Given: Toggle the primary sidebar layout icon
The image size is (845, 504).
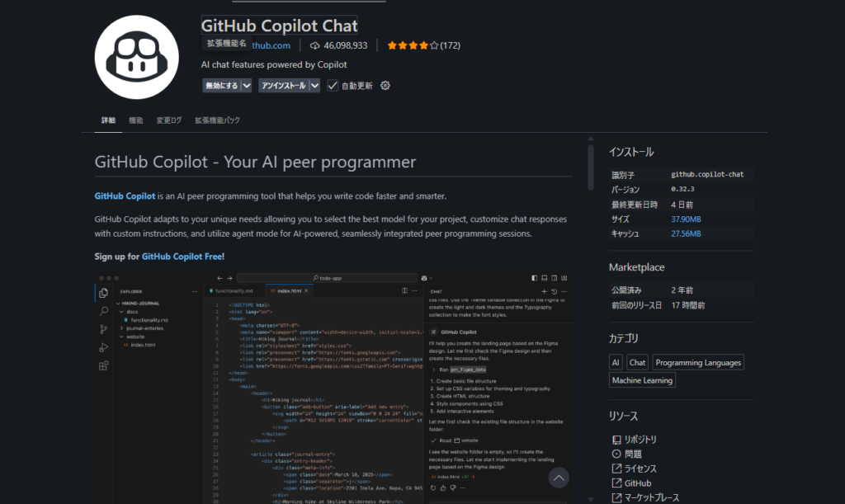Looking at the screenshot, I should point(534,278).
